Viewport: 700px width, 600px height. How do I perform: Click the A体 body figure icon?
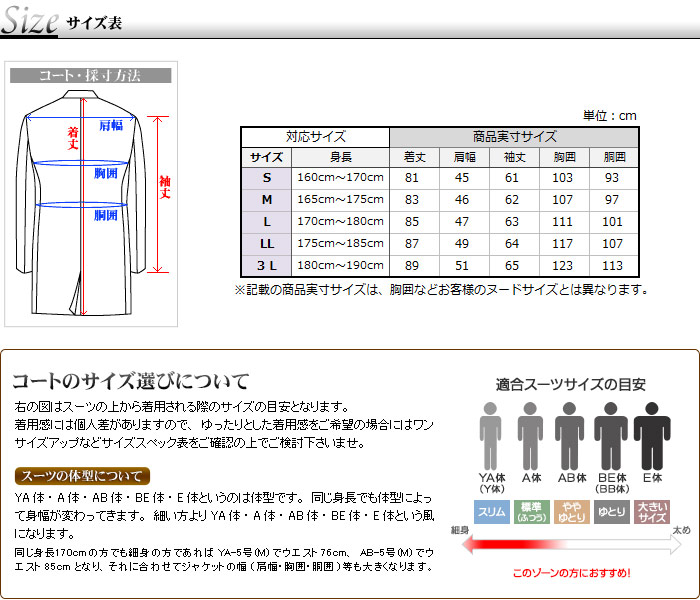[530, 436]
